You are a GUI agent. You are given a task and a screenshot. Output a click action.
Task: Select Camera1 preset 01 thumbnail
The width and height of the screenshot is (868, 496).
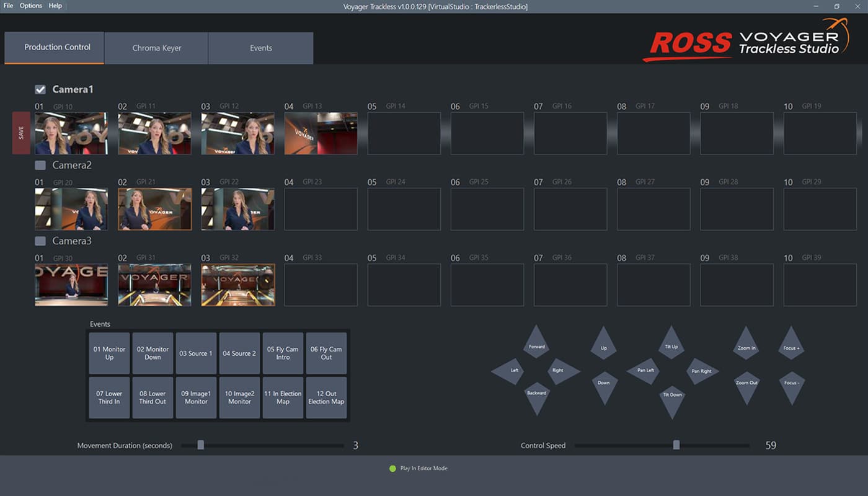tap(71, 133)
